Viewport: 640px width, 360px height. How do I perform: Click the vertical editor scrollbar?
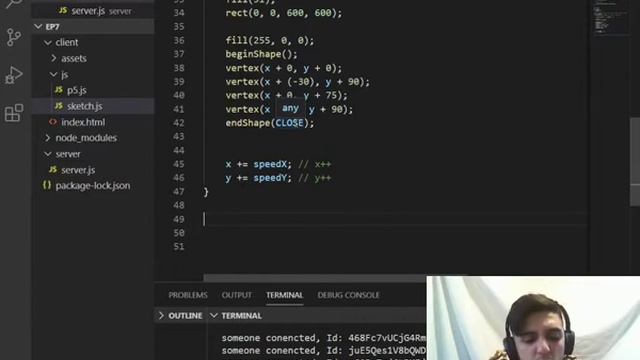pos(635,161)
